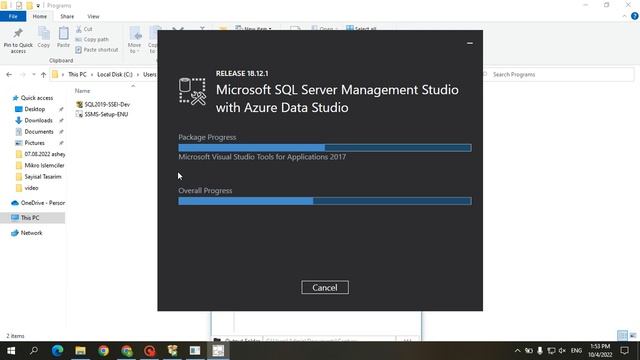The image size is (640, 360).
Task: Switch to details view layout icon
Action: coord(622,336)
